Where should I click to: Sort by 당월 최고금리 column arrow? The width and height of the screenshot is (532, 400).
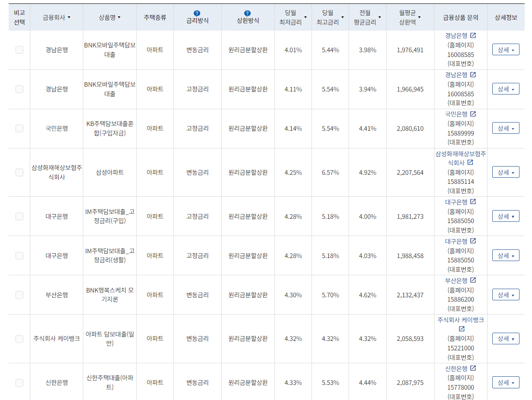point(343,18)
